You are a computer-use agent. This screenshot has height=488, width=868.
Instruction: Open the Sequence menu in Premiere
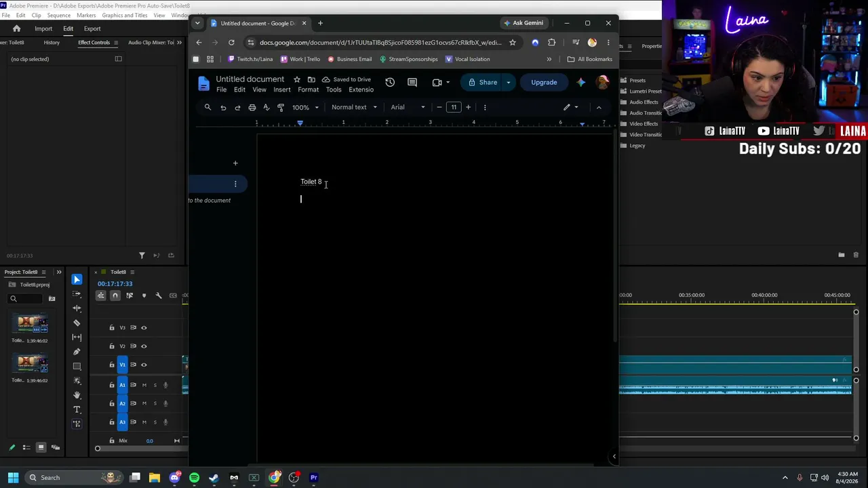tap(59, 15)
